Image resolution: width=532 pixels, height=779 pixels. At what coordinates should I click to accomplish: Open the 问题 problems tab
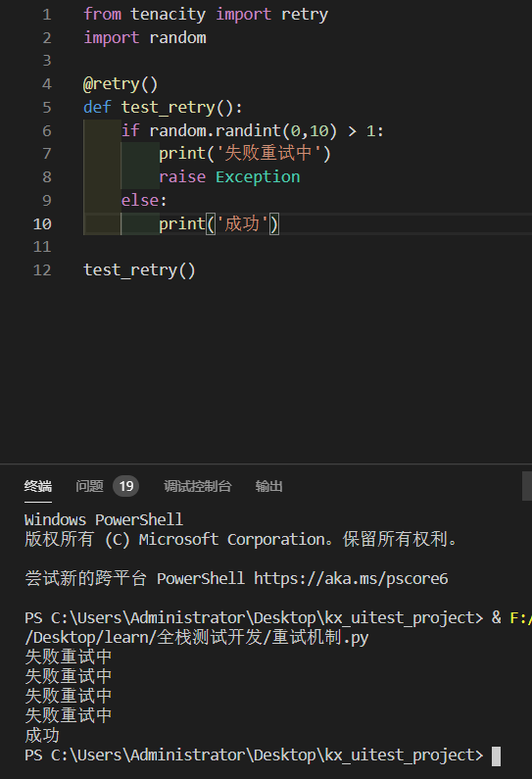(89, 486)
